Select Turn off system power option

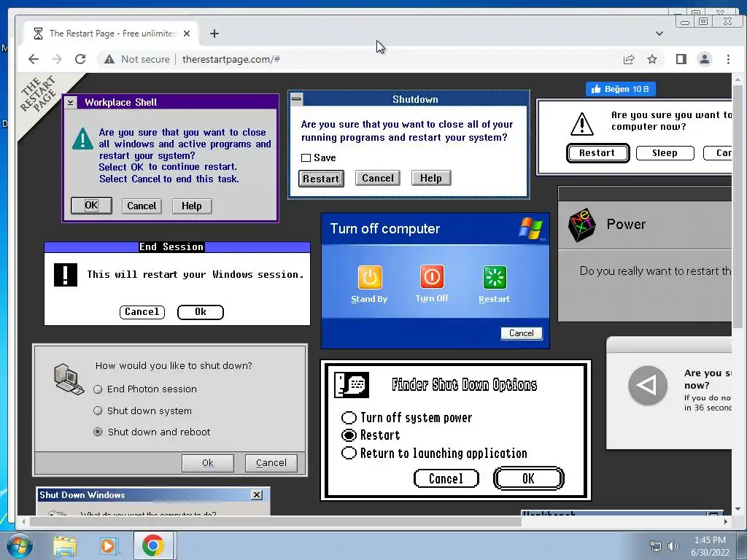click(349, 418)
